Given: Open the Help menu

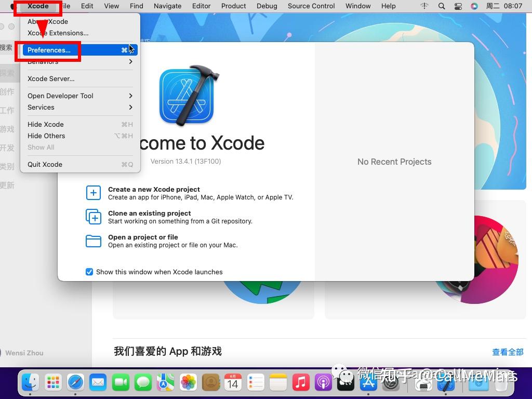Looking at the screenshot, I should click(388, 6).
